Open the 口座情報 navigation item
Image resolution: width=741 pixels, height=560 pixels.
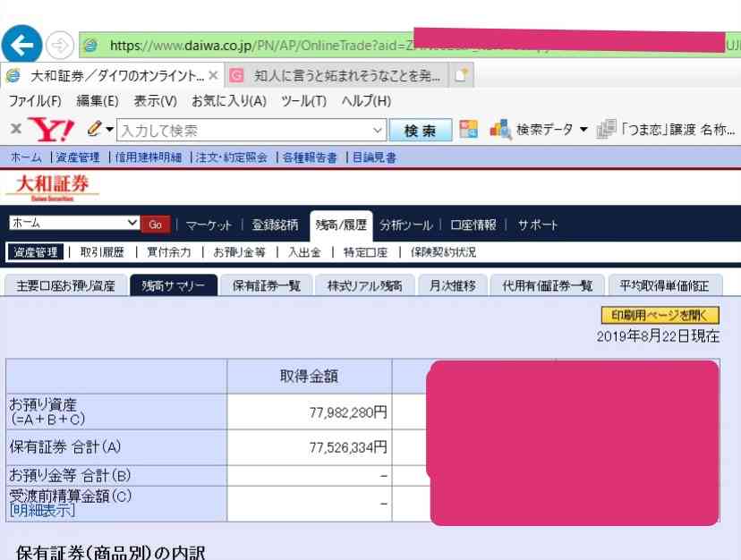(473, 225)
